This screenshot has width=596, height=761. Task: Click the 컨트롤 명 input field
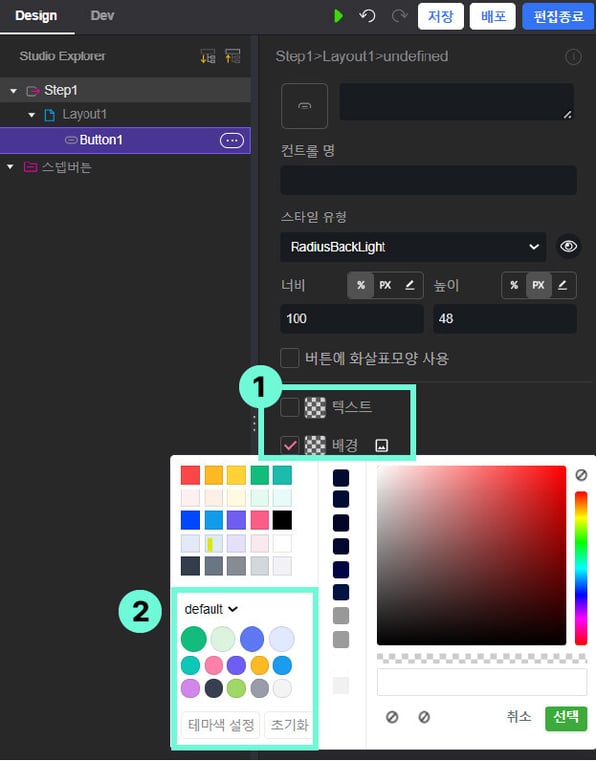point(429,180)
